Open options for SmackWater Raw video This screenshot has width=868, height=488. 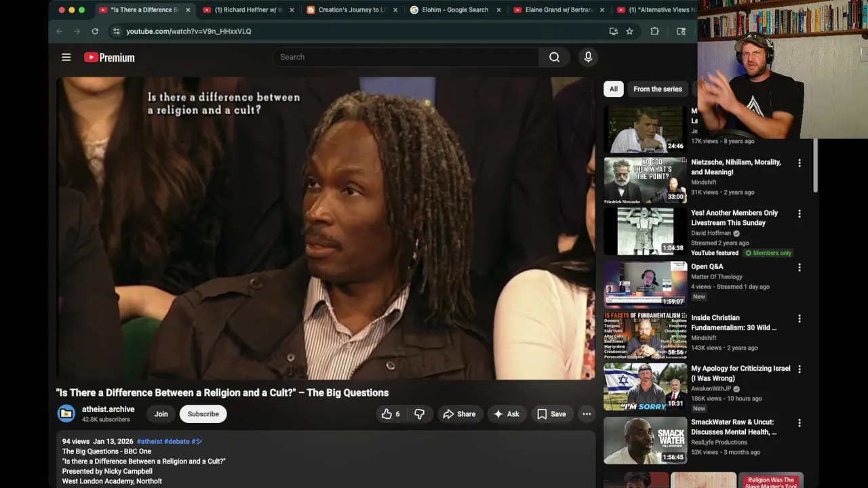tap(799, 423)
